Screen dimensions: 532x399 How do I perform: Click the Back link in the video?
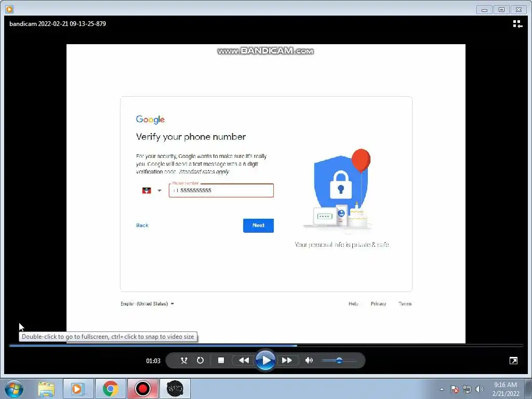[142, 225]
